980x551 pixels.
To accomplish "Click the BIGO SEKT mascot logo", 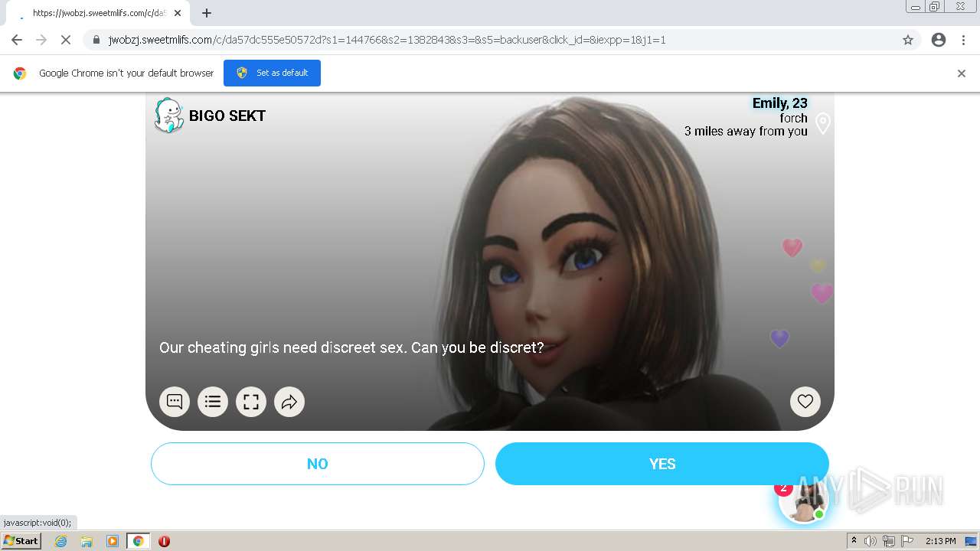I will coord(169,116).
